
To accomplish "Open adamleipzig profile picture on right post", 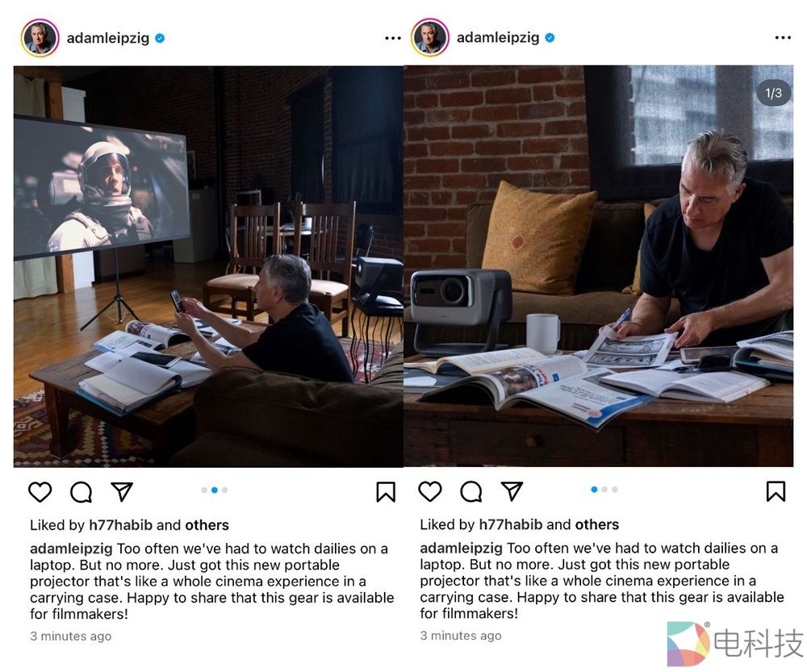I will coord(430,37).
